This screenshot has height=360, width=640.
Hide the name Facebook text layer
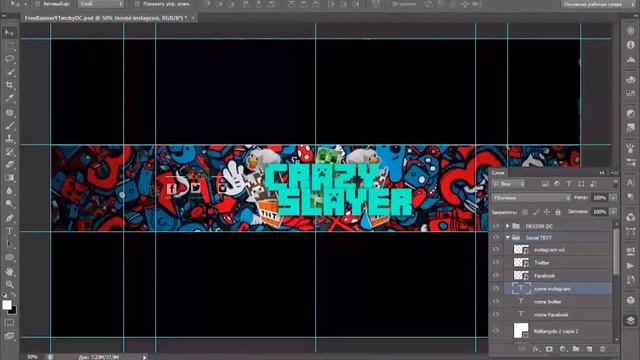496,315
